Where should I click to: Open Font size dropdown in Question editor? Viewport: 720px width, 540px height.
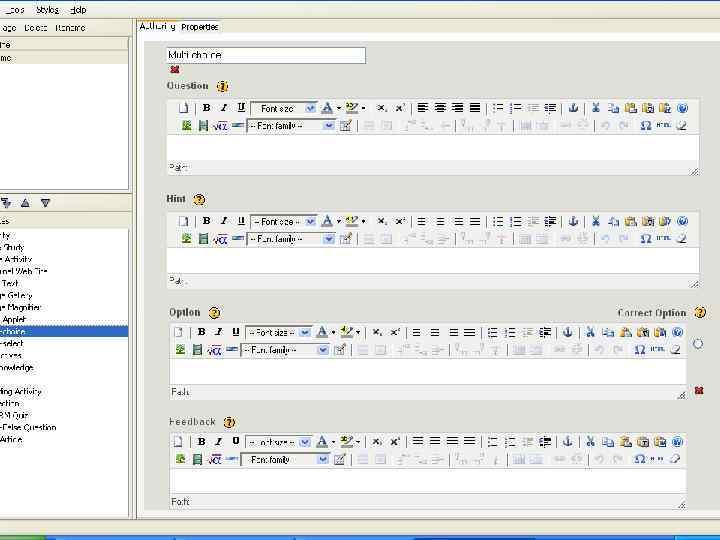284,108
